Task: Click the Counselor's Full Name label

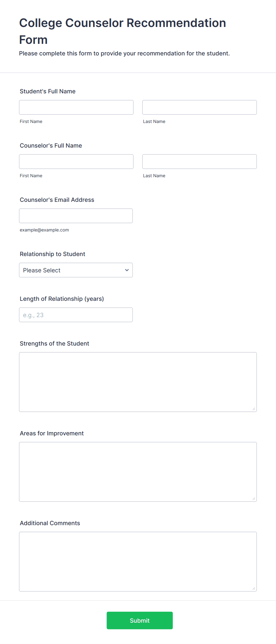Action: (51, 146)
